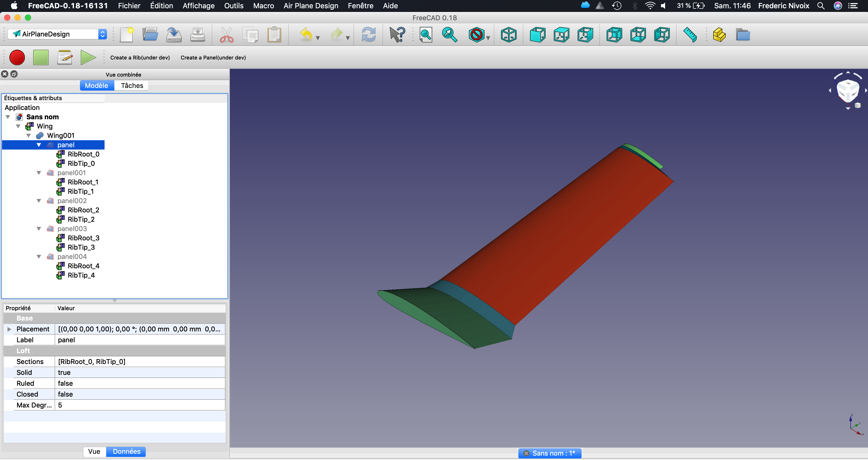Click the What's This help cursor icon
The height and width of the screenshot is (460, 868).
397,35
